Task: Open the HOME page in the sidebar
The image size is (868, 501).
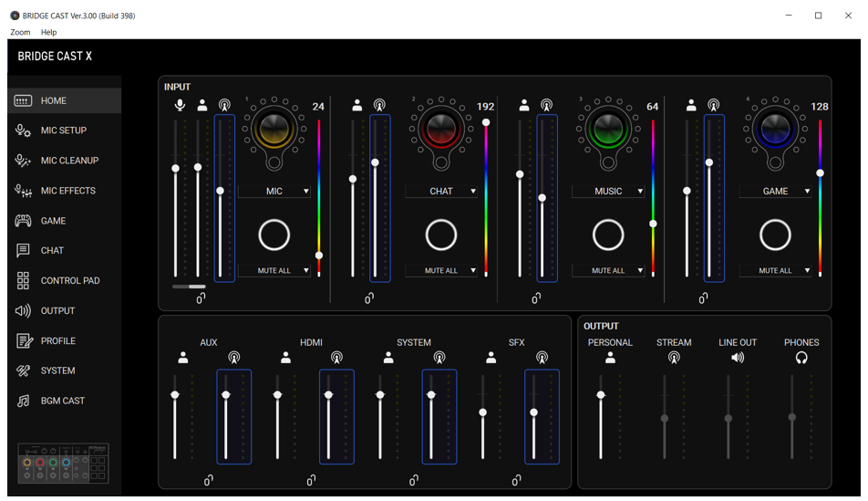Action: click(x=64, y=101)
